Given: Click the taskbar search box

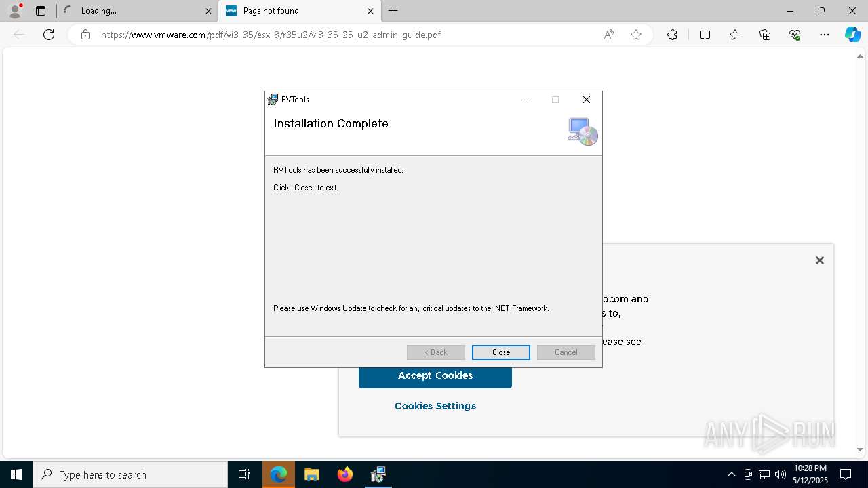Looking at the screenshot, I should point(130,474).
